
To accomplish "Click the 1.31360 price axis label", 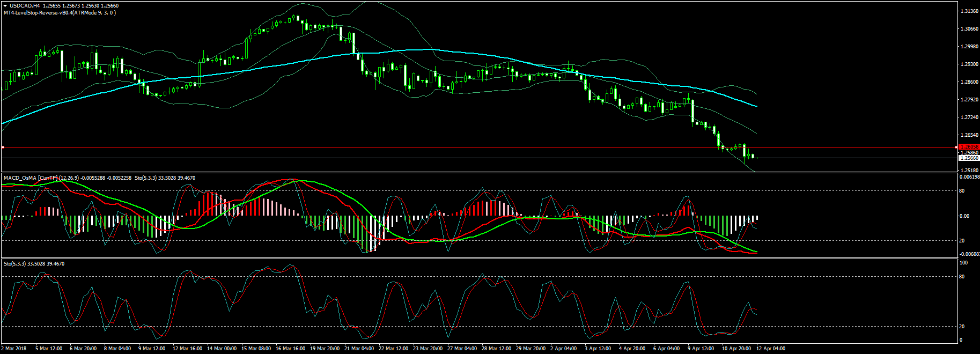I will coord(969,11).
